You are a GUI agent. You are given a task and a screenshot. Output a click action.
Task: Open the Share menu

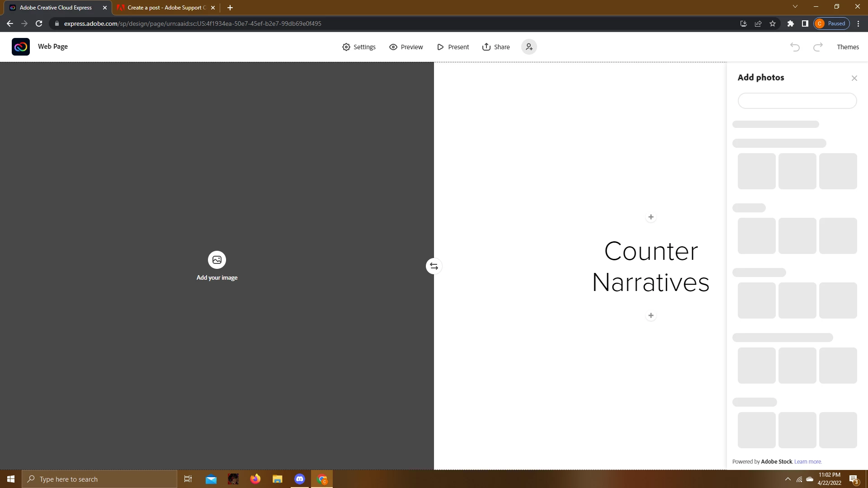[x=496, y=47]
